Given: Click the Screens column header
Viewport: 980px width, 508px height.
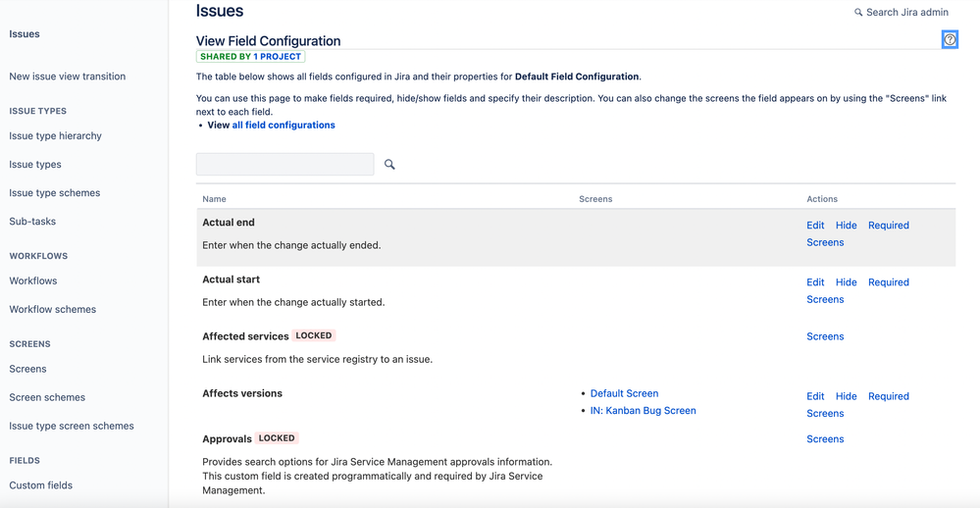Looking at the screenshot, I should coord(595,199).
